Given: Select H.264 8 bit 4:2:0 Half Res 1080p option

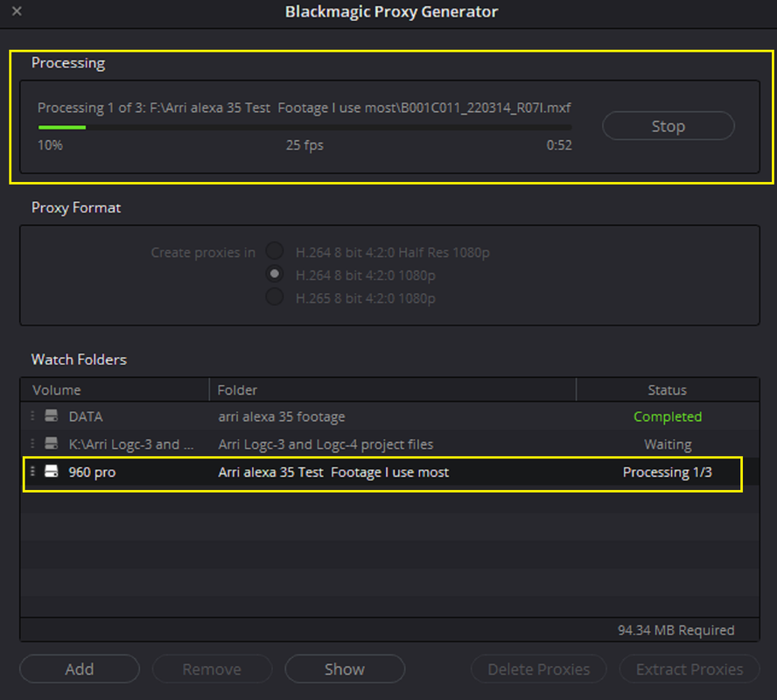Looking at the screenshot, I should [275, 250].
